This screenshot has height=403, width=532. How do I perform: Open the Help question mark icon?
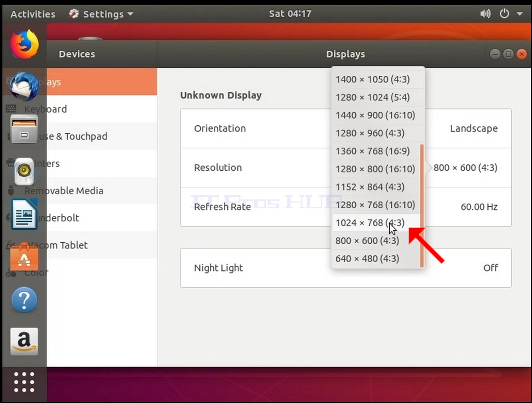coord(24,300)
